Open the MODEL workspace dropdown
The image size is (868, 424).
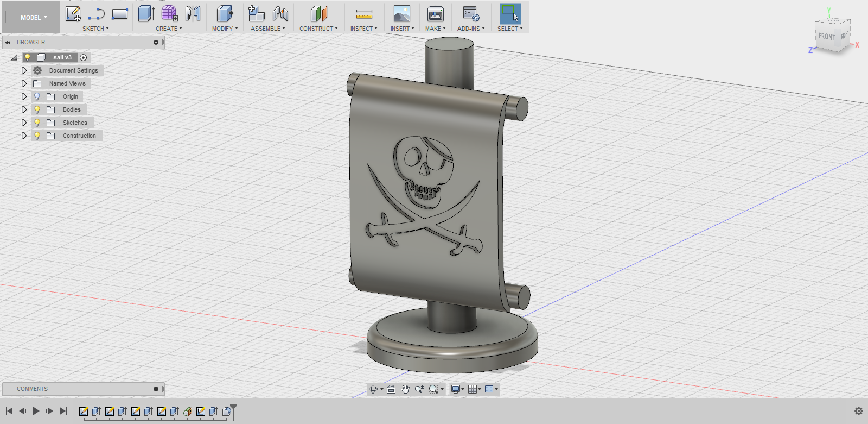click(33, 18)
